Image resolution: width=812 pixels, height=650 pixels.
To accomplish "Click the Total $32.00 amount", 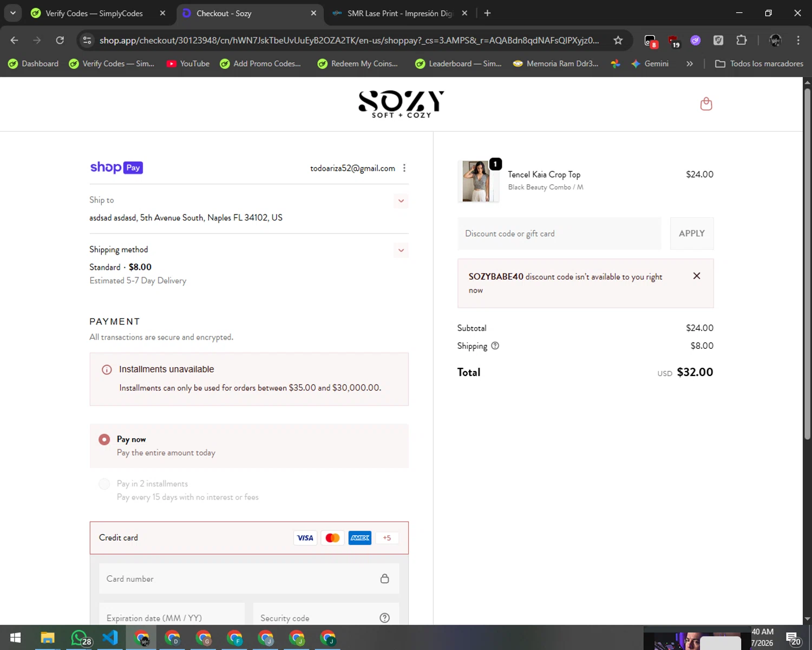I will [695, 372].
